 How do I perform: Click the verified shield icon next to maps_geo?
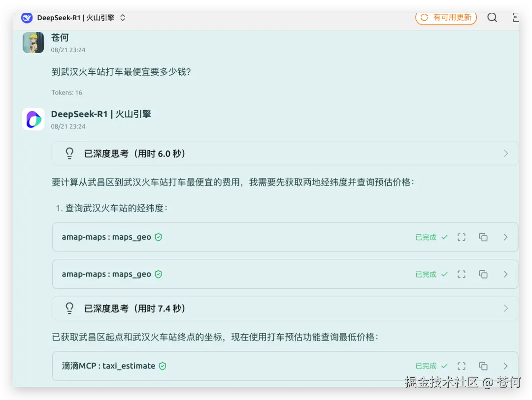coord(158,237)
